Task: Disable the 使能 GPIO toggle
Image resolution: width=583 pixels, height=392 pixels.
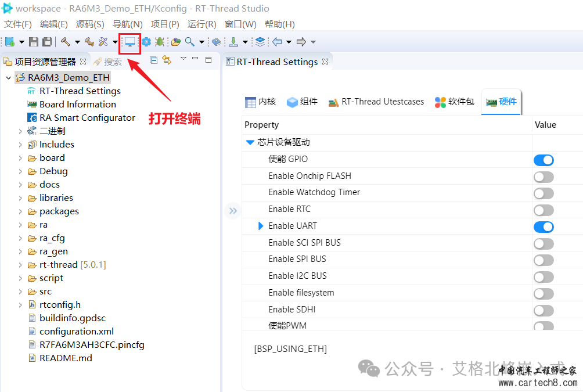Action: [544, 160]
